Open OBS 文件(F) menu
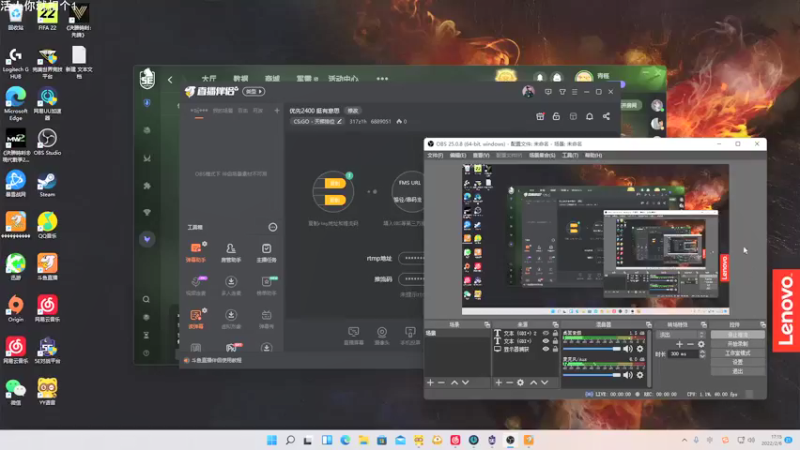The height and width of the screenshot is (450, 800). (x=435, y=155)
